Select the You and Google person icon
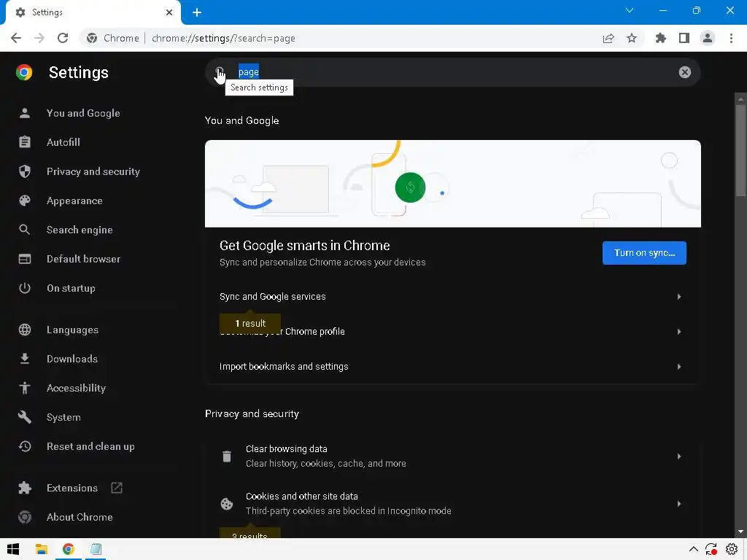The height and width of the screenshot is (560, 747). click(x=25, y=113)
